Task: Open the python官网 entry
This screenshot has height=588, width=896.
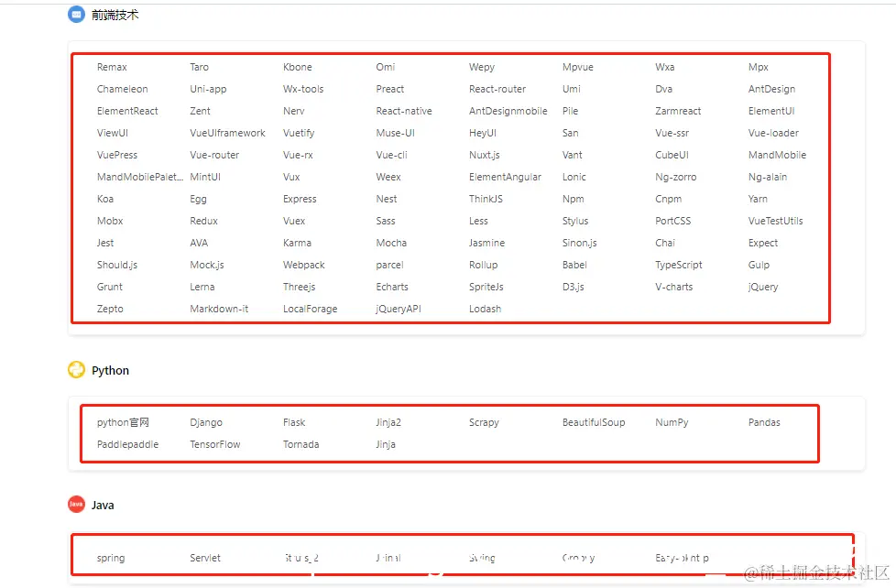Action: click(123, 422)
